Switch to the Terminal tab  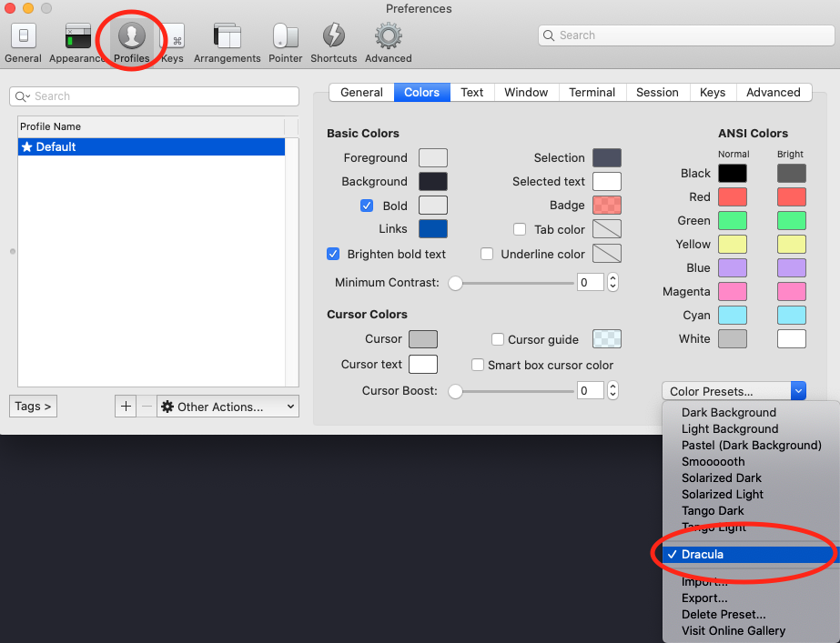pos(592,92)
